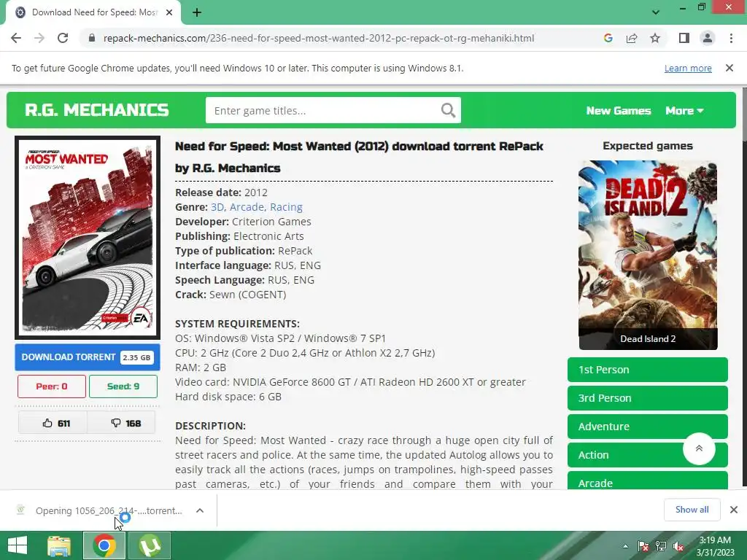Click the Action Center flag tray icon

click(643, 546)
